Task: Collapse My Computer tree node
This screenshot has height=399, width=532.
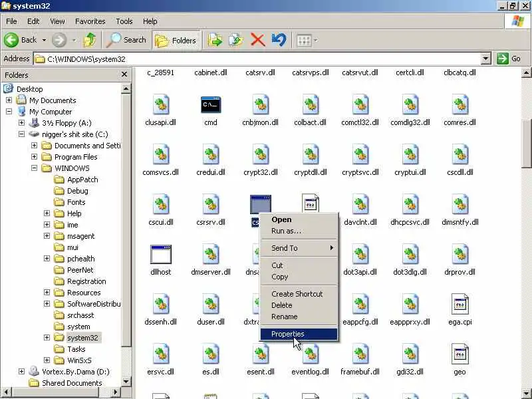Action: (x=9, y=111)
